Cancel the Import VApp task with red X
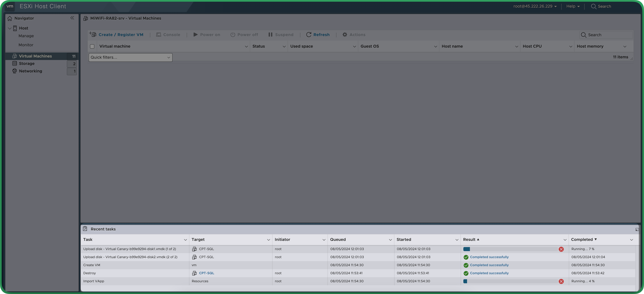 [561, 282]
